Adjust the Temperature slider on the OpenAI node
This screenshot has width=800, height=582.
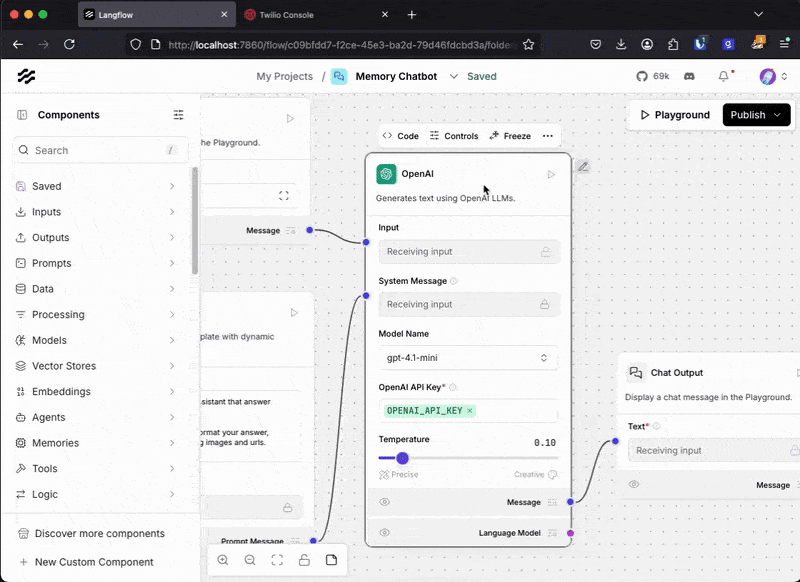click(x=403, y=458)
